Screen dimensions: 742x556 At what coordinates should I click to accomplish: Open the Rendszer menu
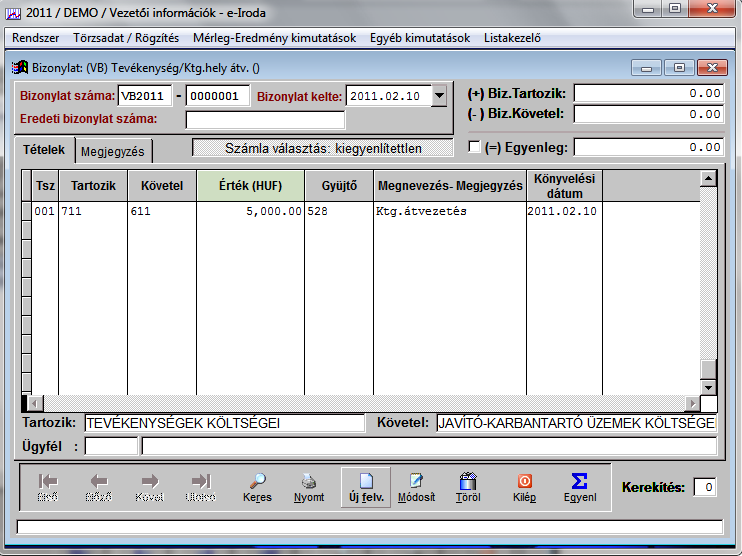click(35, 38)
